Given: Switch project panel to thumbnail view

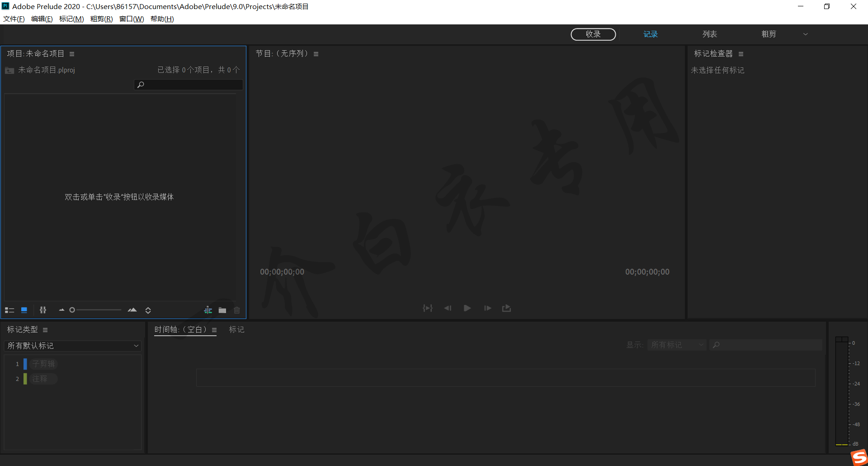Looking at the screenshot, I should 24,310.
